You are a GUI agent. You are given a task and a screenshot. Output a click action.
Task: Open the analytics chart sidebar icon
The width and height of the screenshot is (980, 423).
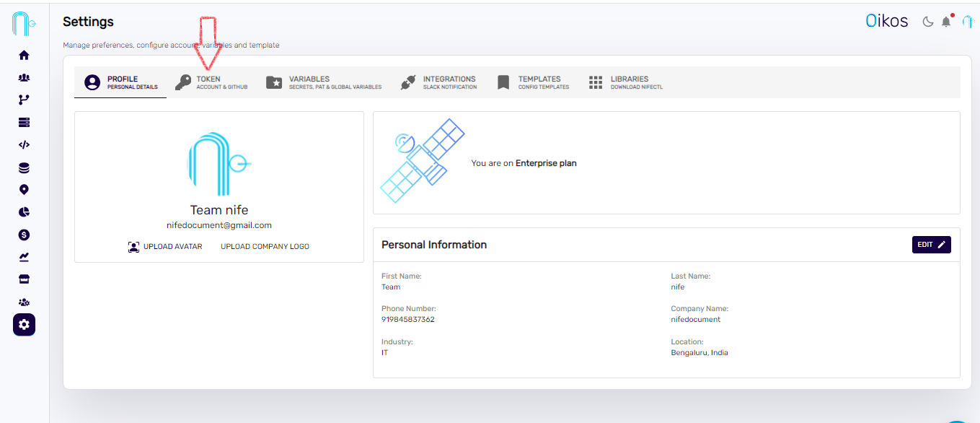[x=24, y=256]
